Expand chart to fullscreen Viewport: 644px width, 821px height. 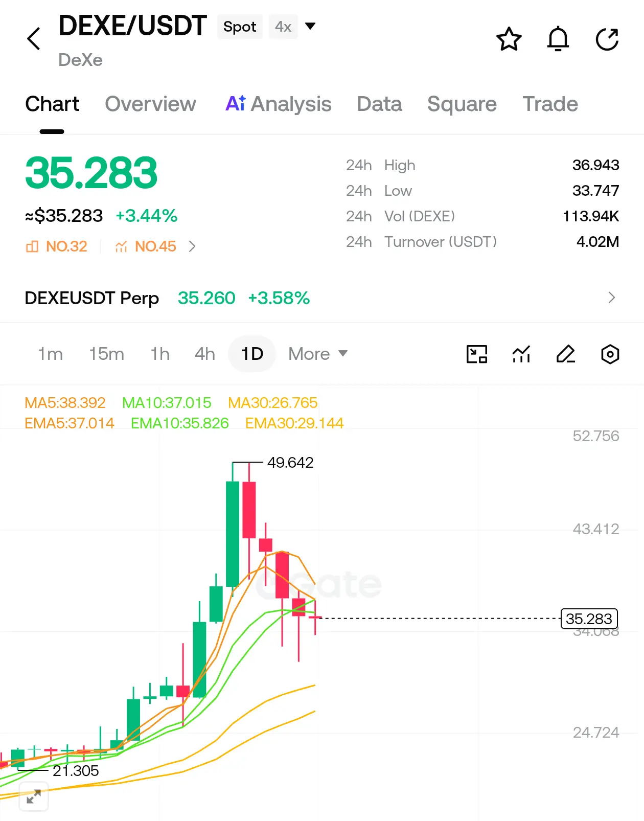pos(34,796)
